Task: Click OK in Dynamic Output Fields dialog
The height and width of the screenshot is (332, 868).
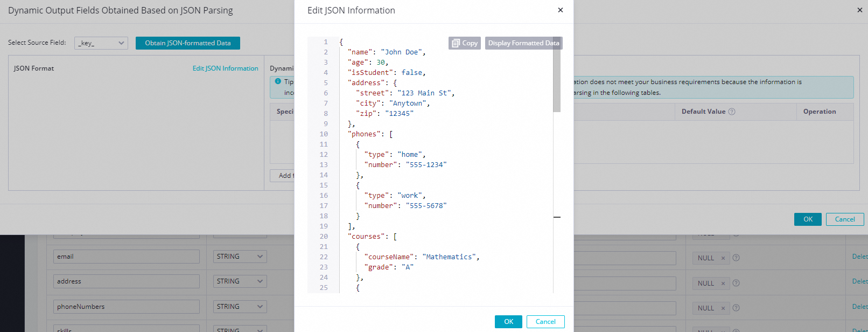Action: tap(808, 219)
